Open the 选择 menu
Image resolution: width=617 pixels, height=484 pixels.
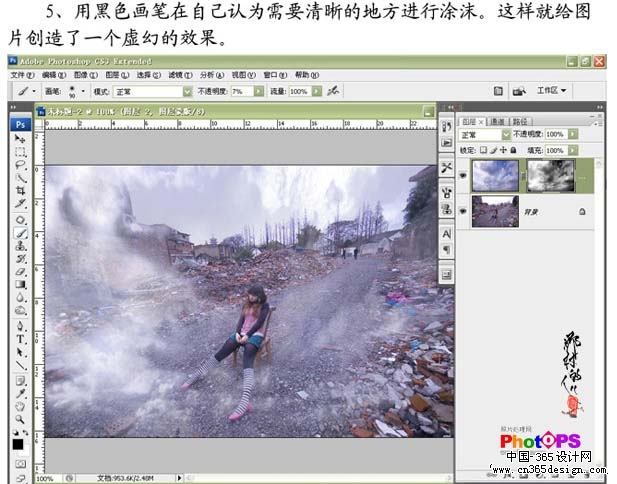(x=149, y=75)
